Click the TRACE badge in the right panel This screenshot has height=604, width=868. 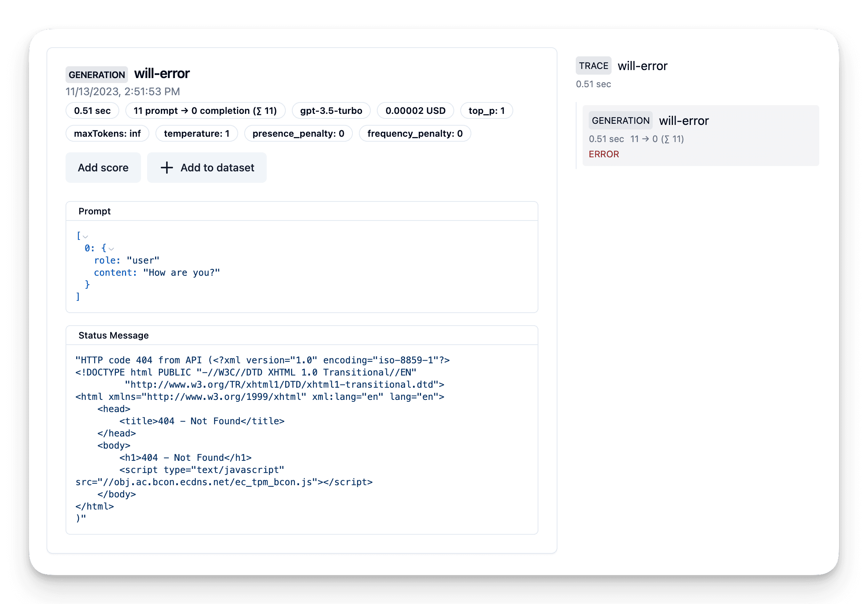pos(593,66)
